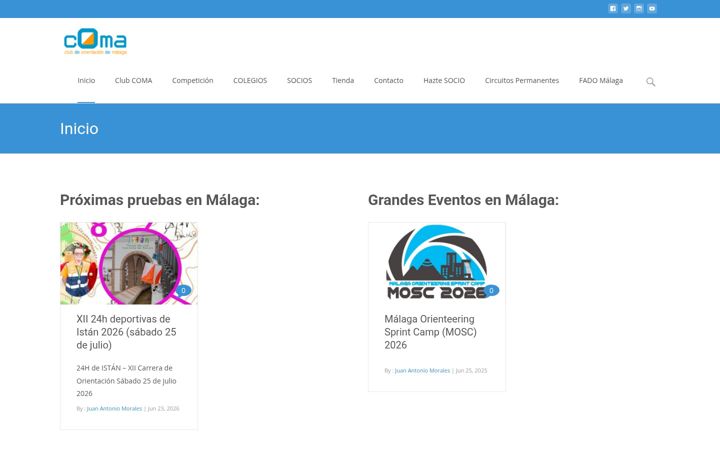
Task: Go to Inicio menu item
Action: pos(86,80)
